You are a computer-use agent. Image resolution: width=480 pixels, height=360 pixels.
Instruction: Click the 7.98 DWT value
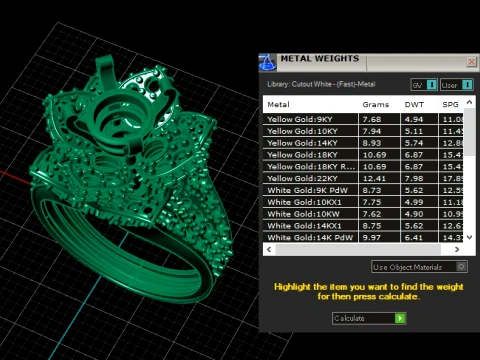coord(414,178)
